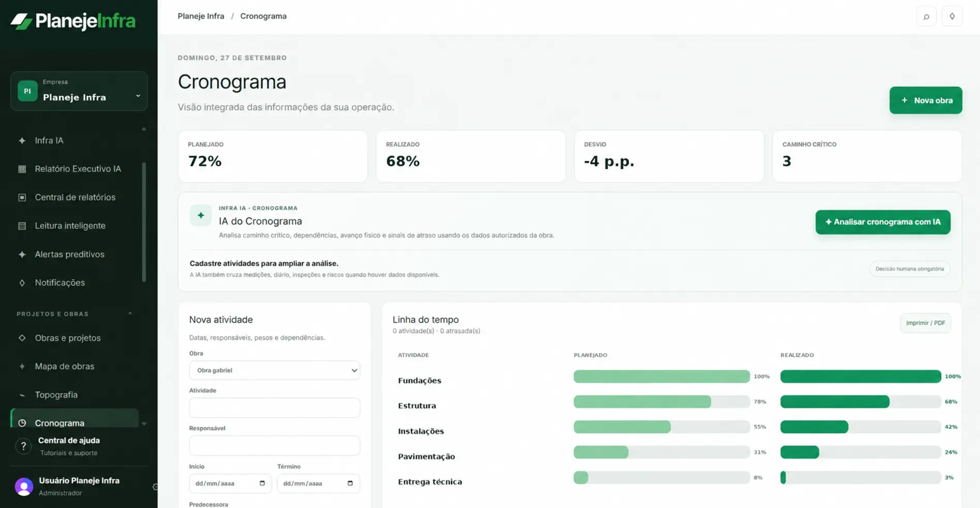
Task: Click the Central de relatórios icon
Action: pos(22,197)
